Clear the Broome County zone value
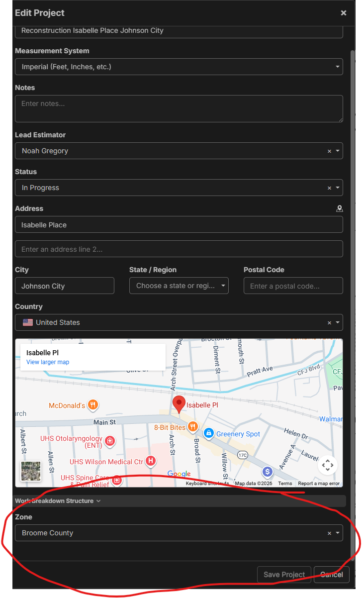Image resolution: width=364 pixels, height=598 pixels. coord(329,533)
